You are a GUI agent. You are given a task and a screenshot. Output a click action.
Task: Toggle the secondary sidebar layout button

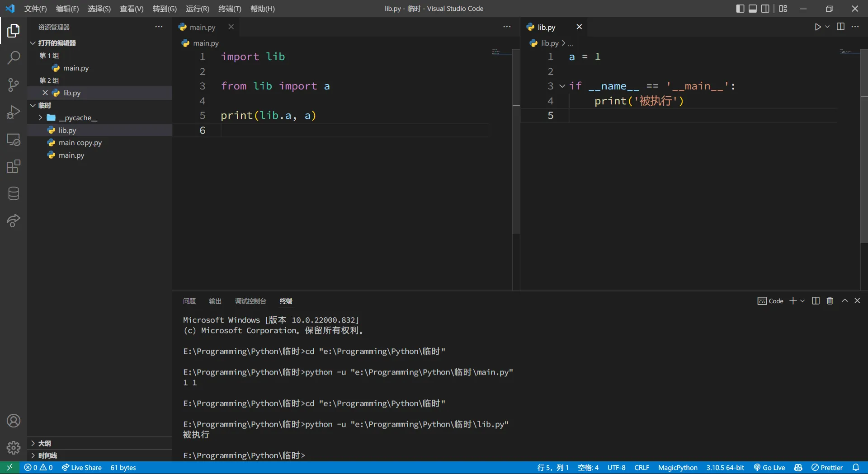click(765, 9)
